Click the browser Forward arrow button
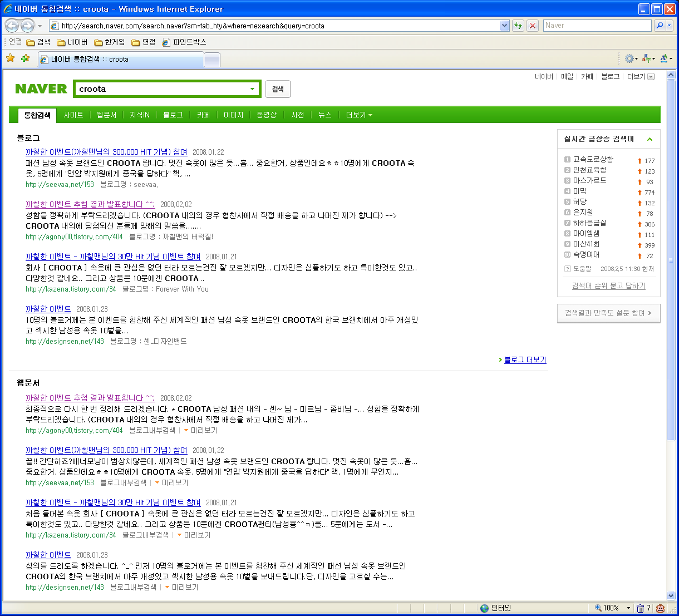The image size is (679, 616). click(x=27, y=26)
